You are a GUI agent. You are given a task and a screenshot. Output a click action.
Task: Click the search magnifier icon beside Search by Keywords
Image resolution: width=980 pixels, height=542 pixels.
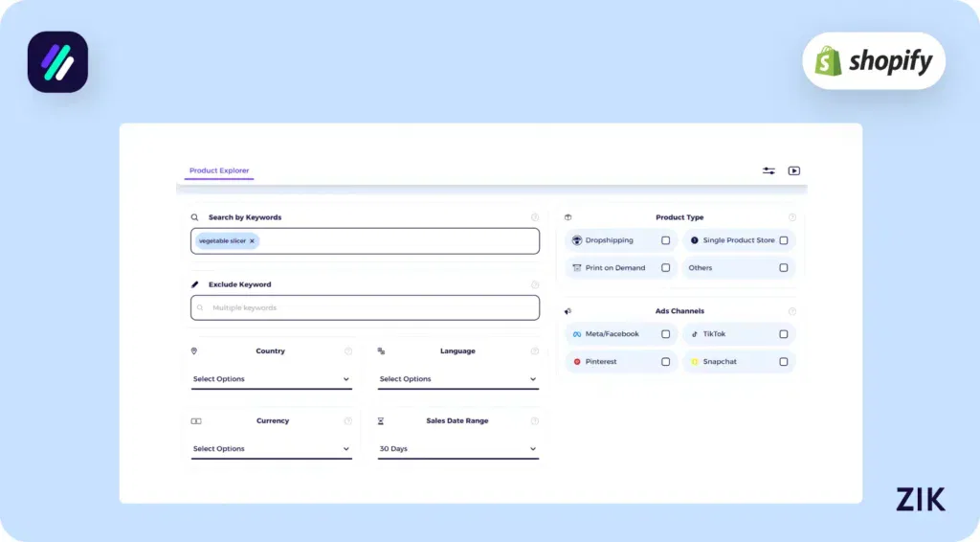coord(194,217)
